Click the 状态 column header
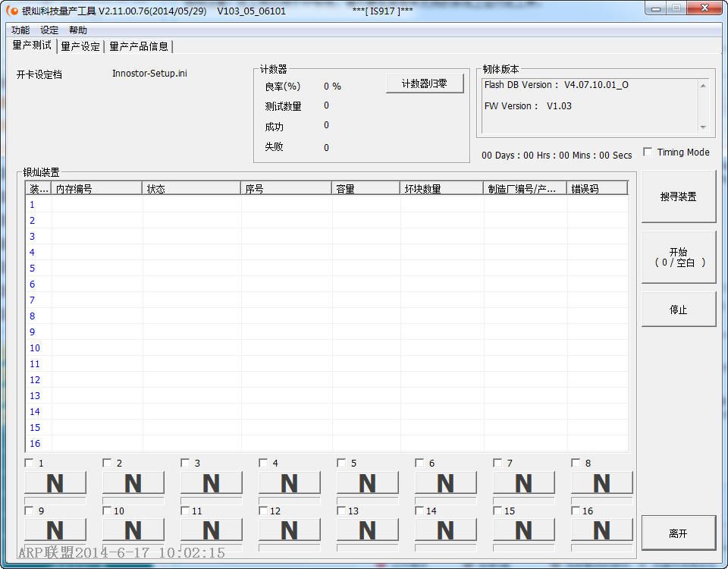Viewport: 728px width, 569px height. 191,189
